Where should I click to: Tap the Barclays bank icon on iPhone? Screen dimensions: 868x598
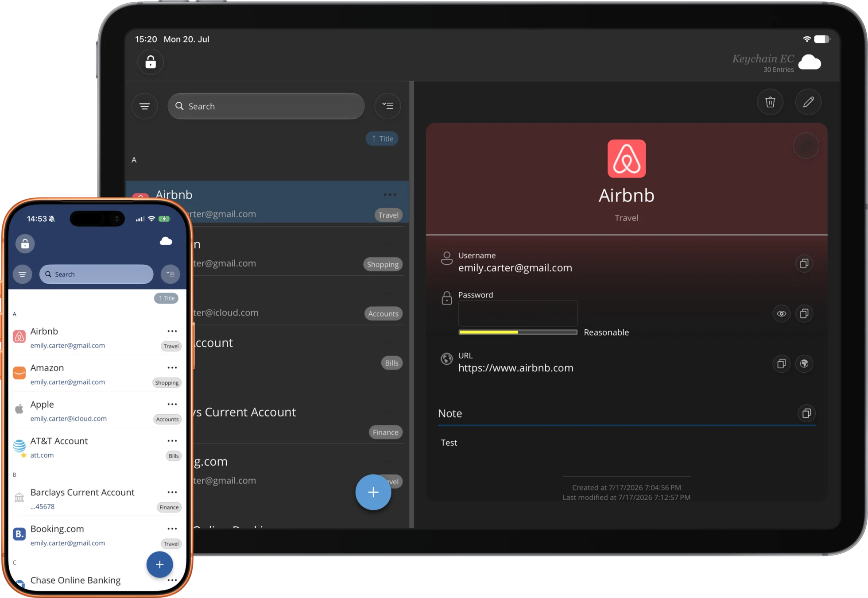click(x=19, y=497)
